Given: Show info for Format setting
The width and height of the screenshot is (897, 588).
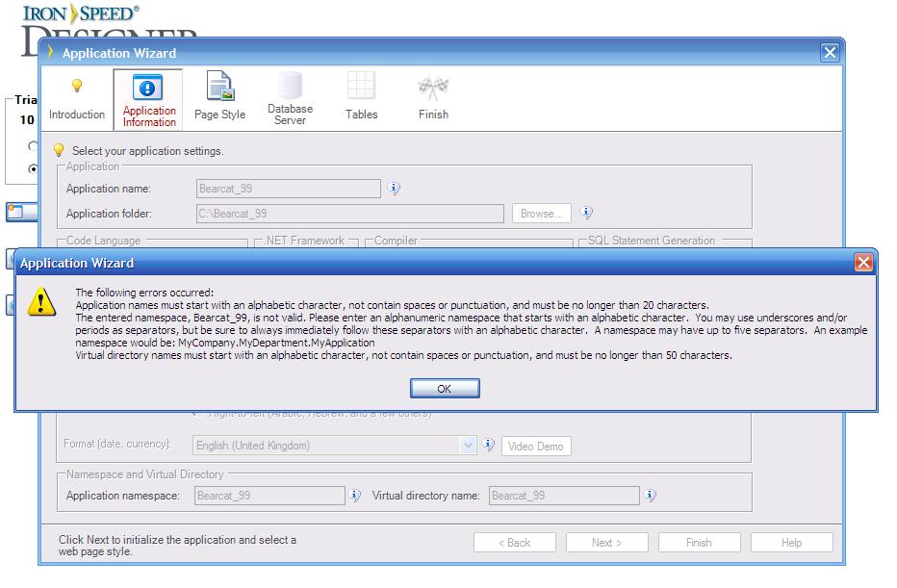Looking at the screenshot, I should [x=488, y=445].
